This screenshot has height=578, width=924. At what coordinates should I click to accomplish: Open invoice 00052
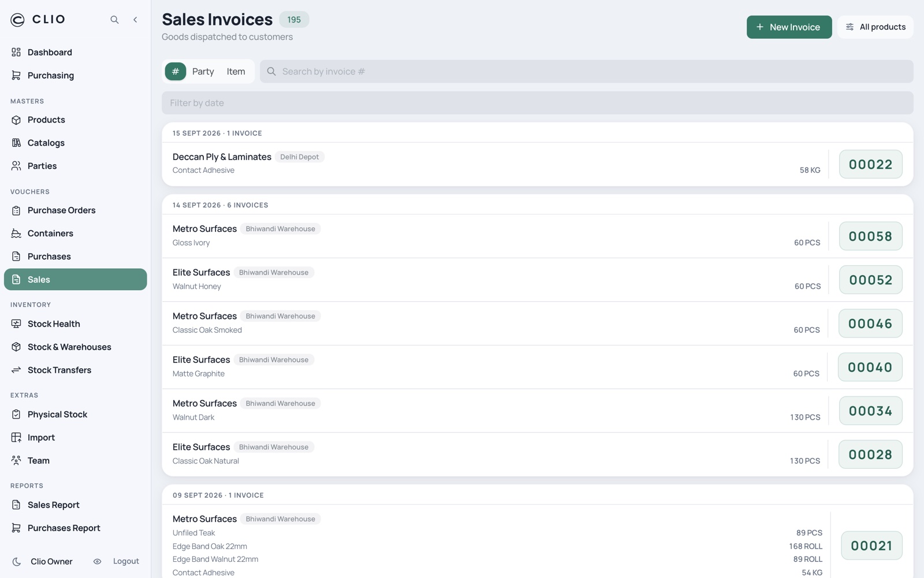coord(870,280)
